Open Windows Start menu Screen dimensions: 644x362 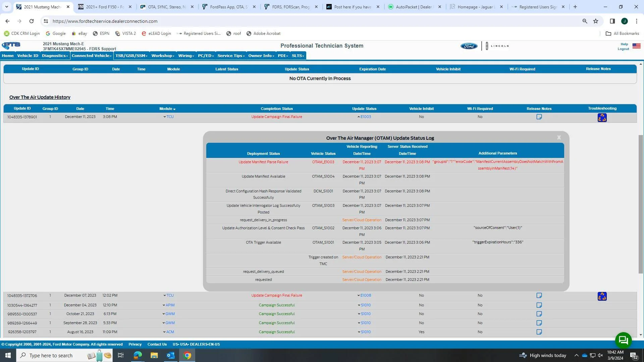[8, 355]
